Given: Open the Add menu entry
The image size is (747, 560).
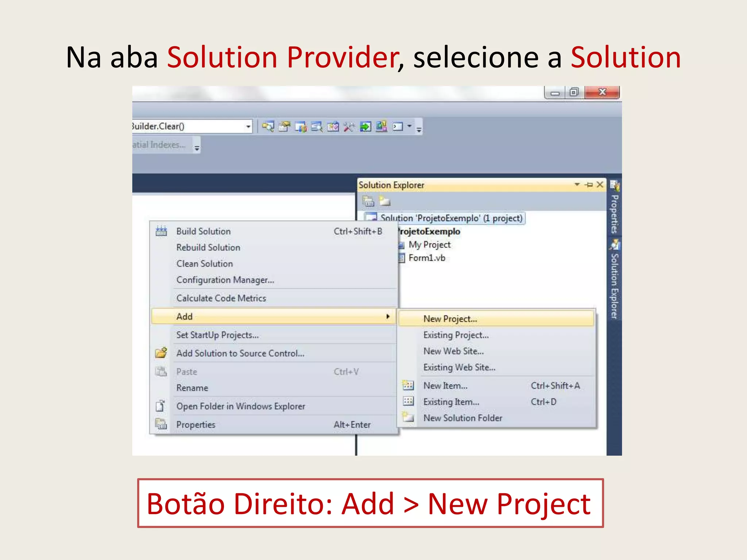Looking at the screenshot, I should tap(273, 316).
